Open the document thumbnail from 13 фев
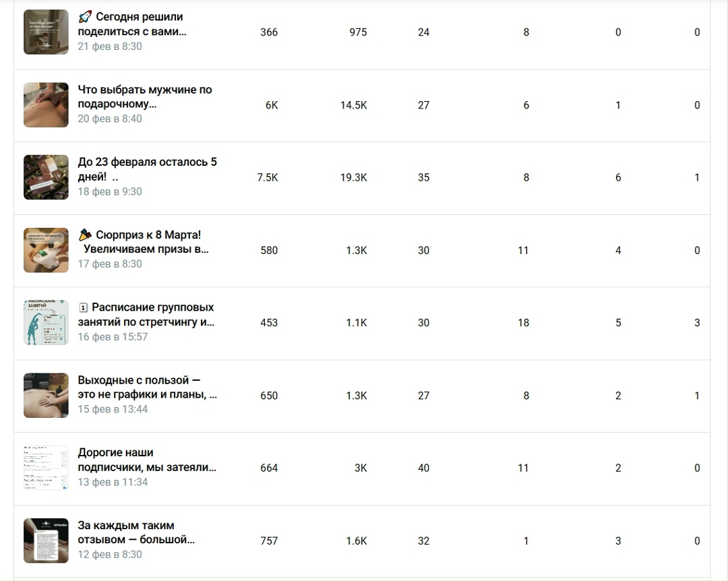The width and height of the screenshot is (728, 581). click(x=46, y=468)
